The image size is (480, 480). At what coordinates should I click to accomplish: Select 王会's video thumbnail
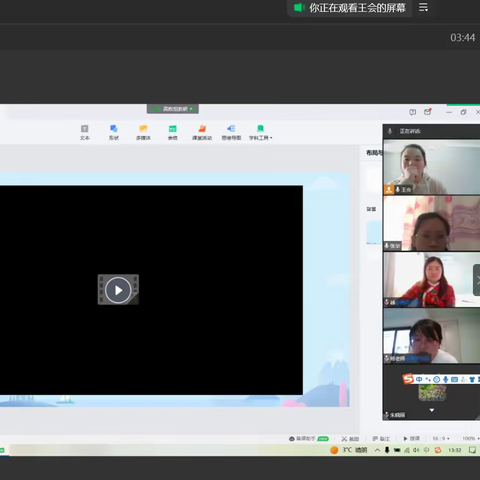tap(432, 167)
